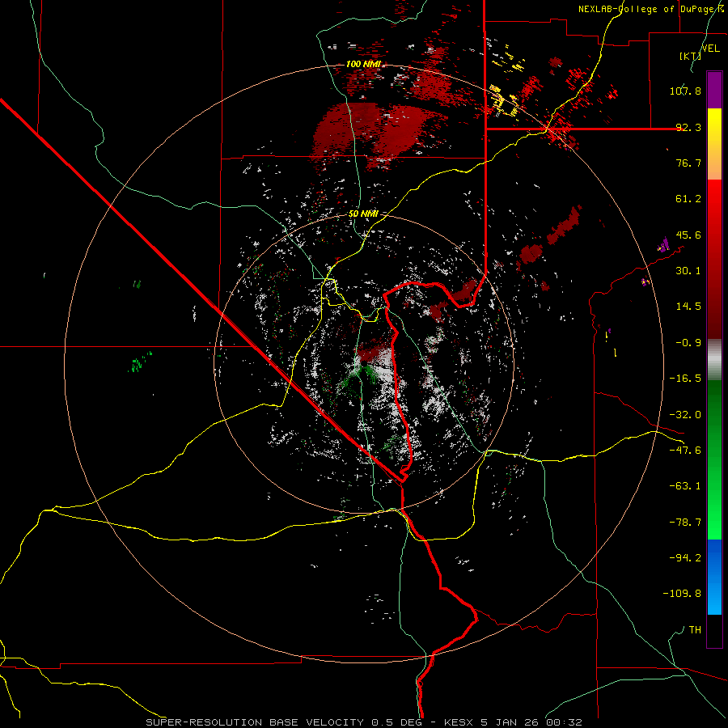Click the Super-Resolution Base Velocity caption text
The height and width of the screenshot is (728, 728).
(x=363, y=722)
